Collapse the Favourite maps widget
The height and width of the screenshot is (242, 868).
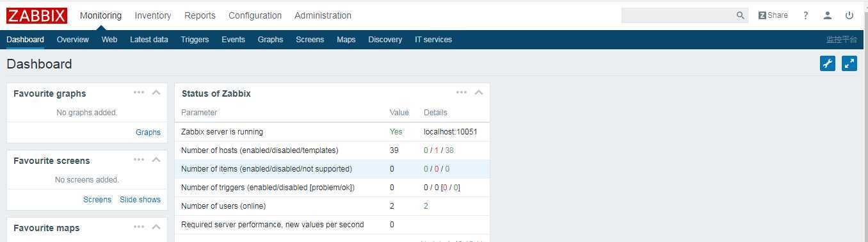pyautogui.click(x=156, y=227)
